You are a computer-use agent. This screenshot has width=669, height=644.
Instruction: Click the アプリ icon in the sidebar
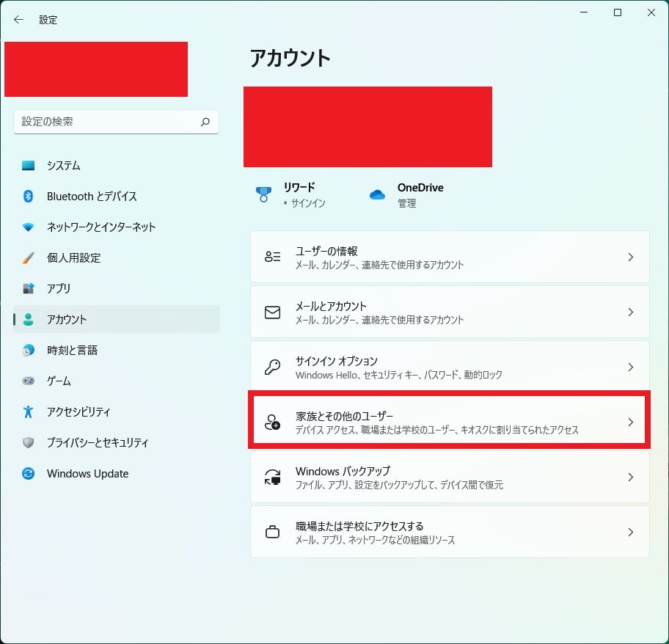(28, 288)
